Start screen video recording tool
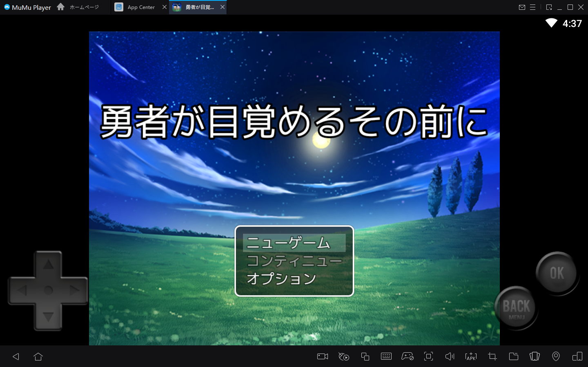Screen dimensions: 588x367 click(x=323, y=356)
